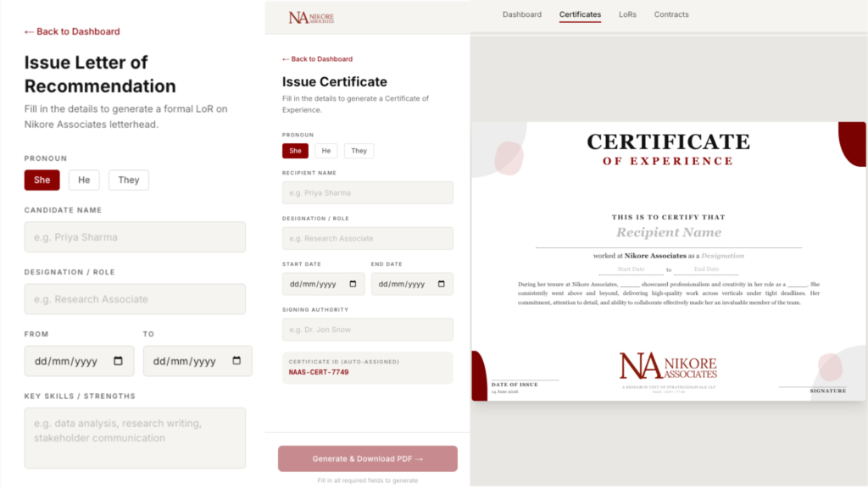Select They pronoun in LoR form

(129, 180)
